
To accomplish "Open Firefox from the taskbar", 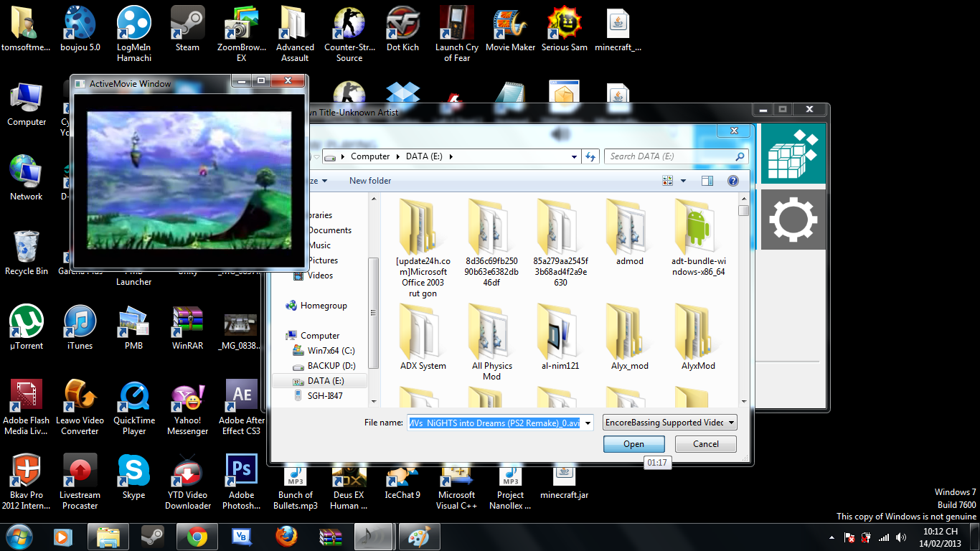I will [x=286, y=536].
